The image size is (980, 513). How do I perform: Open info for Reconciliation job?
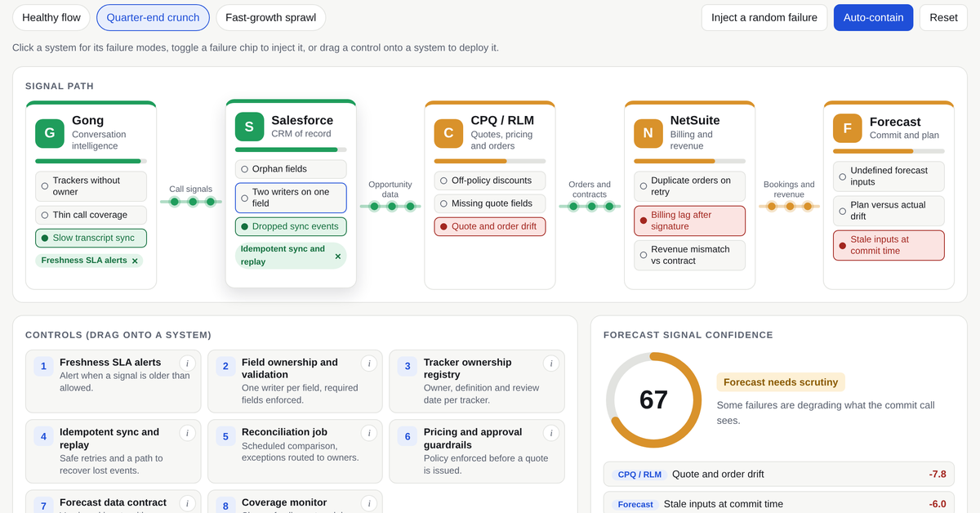point(368,433)
